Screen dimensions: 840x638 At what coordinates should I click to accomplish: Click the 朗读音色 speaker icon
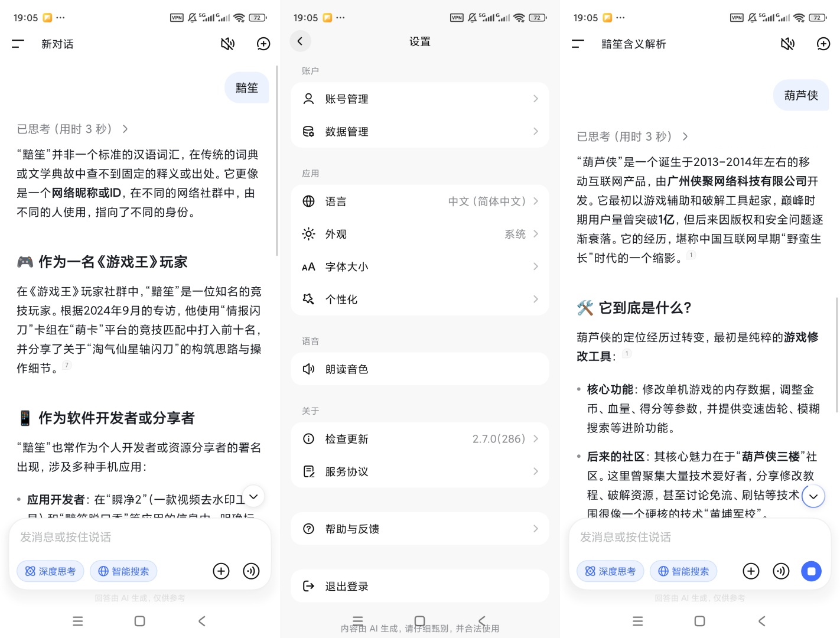tap(308, 369)
